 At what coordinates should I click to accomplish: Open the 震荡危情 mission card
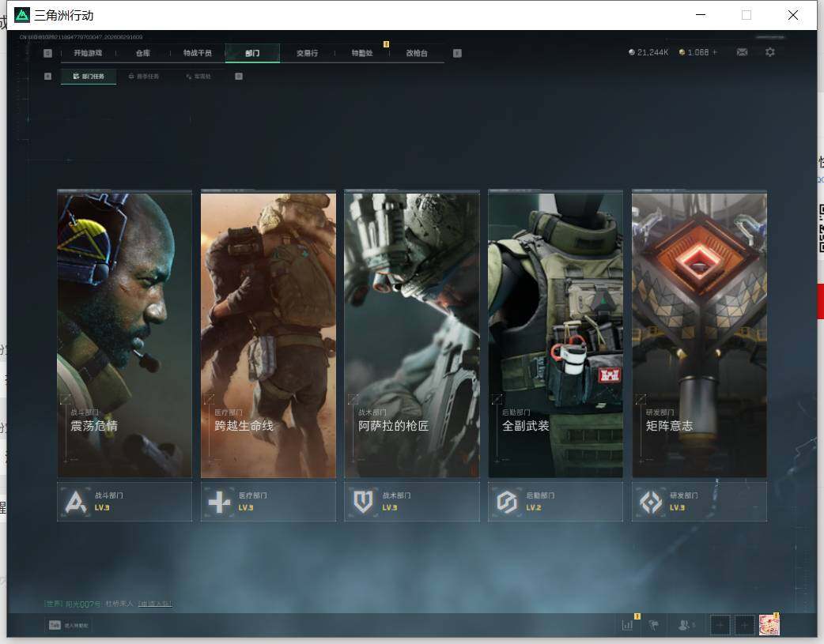[x=124, y=334]
